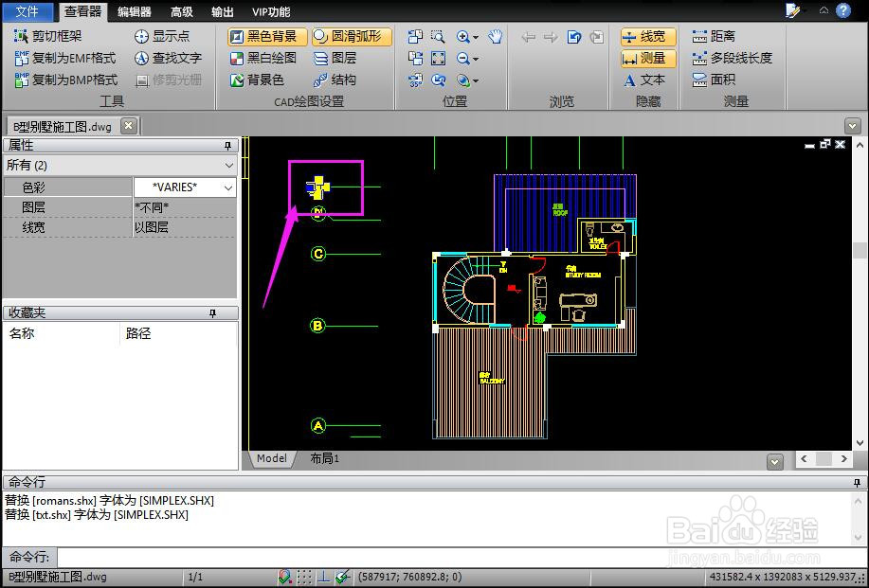Open the 高级 ribbon tab
This screenshot has height=588, width=869.
[x=182, y=11]
